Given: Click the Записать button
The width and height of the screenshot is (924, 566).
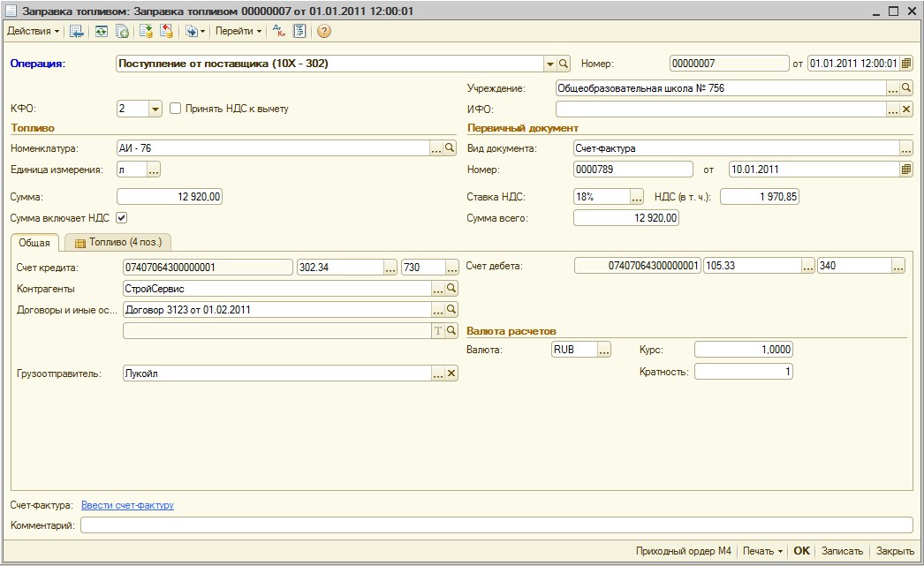Looking at the screenshot, I should [x=842, y=551].
